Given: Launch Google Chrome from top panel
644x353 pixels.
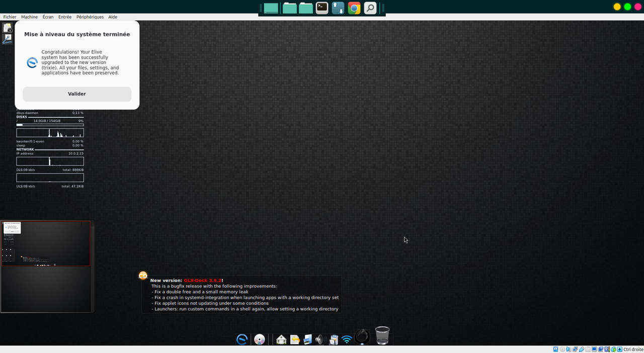Looking at the screenshot, I should click(x=354, y=8).
